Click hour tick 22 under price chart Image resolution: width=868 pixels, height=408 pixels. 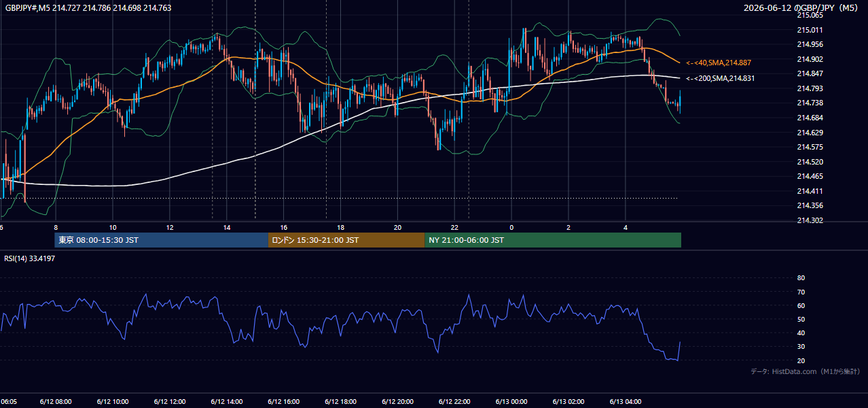pyautogui.click(x=455, y=228)
